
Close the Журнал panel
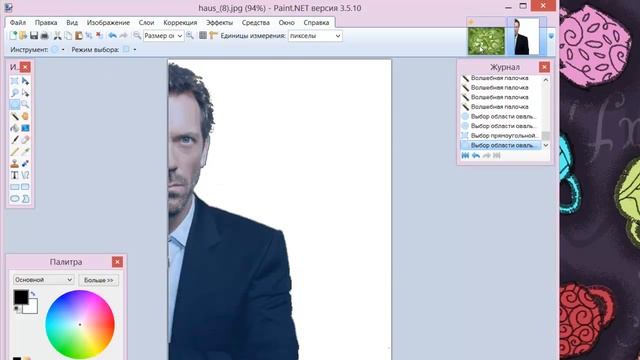point(544,67)
